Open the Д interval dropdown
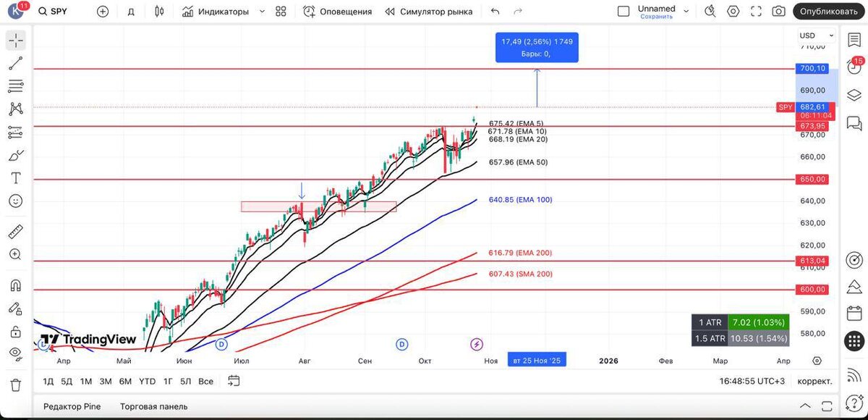The height and width of the screenshot is (420, 868). [131, 12]
